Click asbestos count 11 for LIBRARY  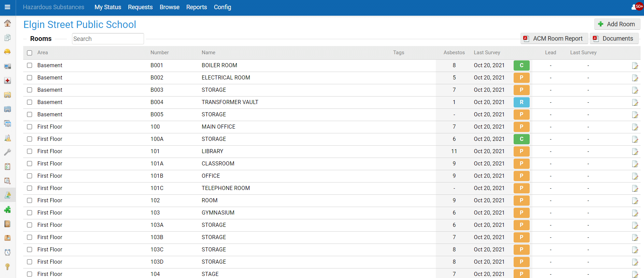pyautogui.click(x=454, y=151)
